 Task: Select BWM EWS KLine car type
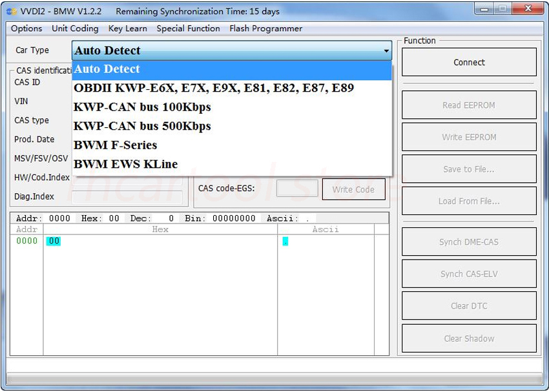coord(232,164)
